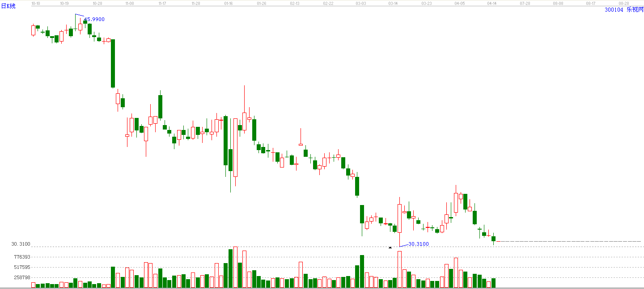Click the final red dash candle before the flat line
Image resolution: width=644 pixels, height=289 pixels.
(x=498, y=241)
